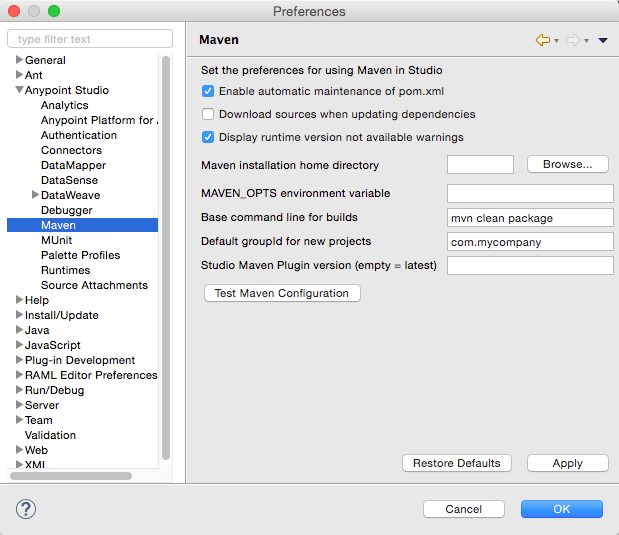Open MUnit preferences
Image resolution: width=619 pixels, height=535 pixels.
pyautogui.click(x=57, y=240)
